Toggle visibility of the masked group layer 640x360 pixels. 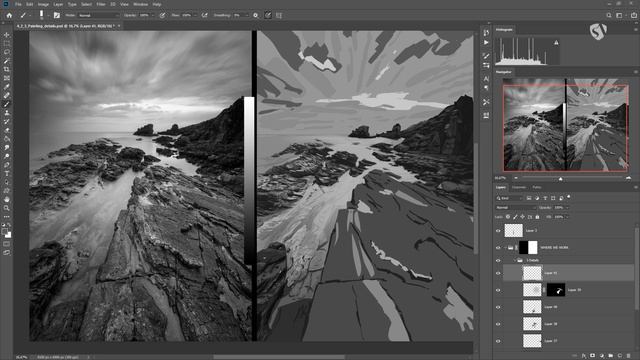(498, 247)
